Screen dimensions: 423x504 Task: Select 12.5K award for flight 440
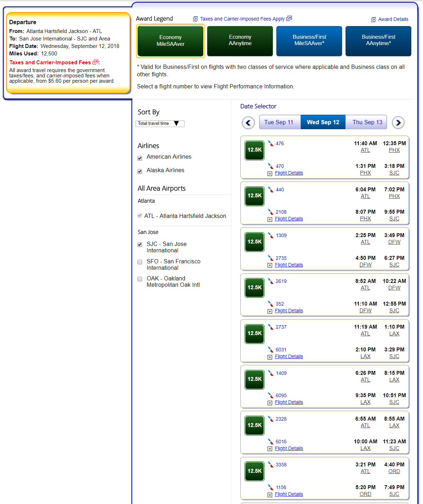(254, 196)
